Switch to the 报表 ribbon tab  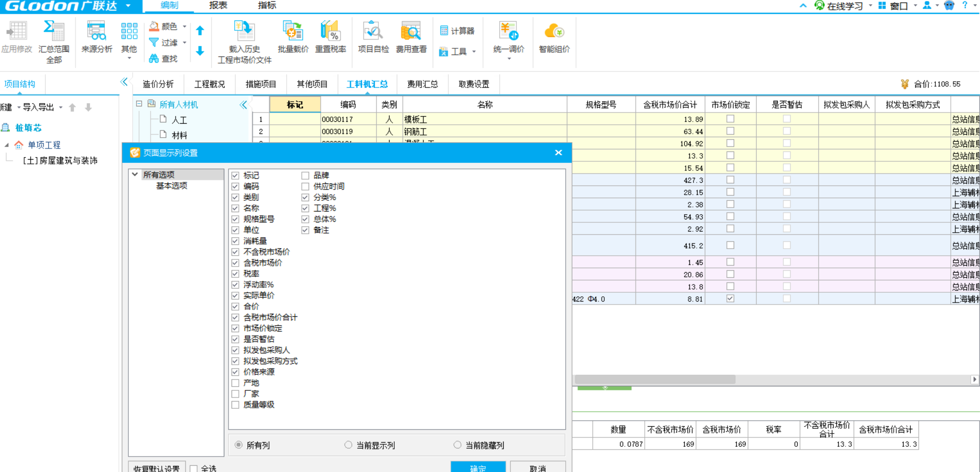pos(218,5)
